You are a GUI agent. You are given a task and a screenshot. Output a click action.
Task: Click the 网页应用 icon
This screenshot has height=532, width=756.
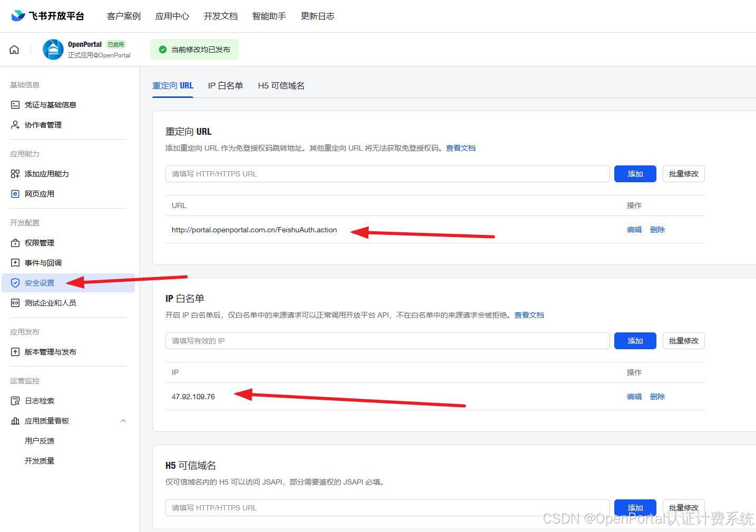[15, 194]
